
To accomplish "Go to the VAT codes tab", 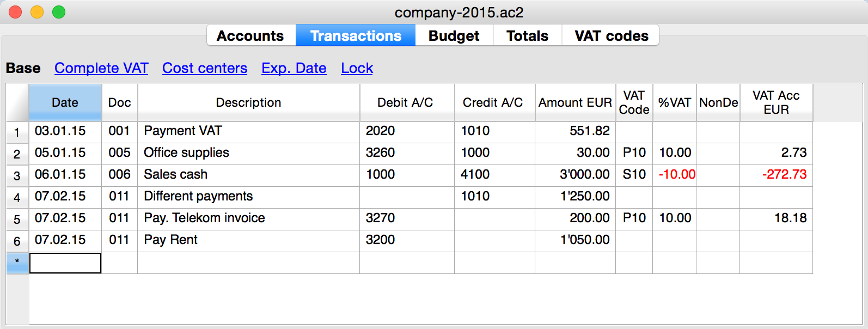I will pyautogui.click(x=611, y=36).
